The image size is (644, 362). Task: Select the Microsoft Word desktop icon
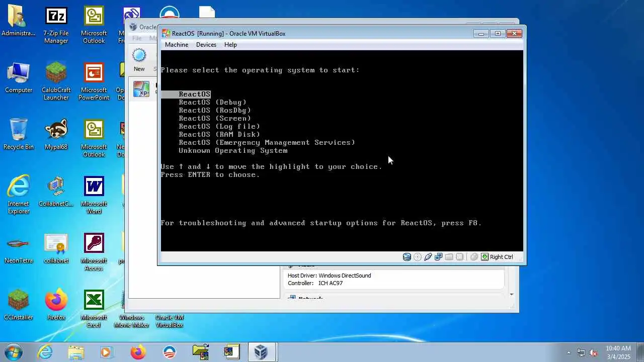(94, 195)
